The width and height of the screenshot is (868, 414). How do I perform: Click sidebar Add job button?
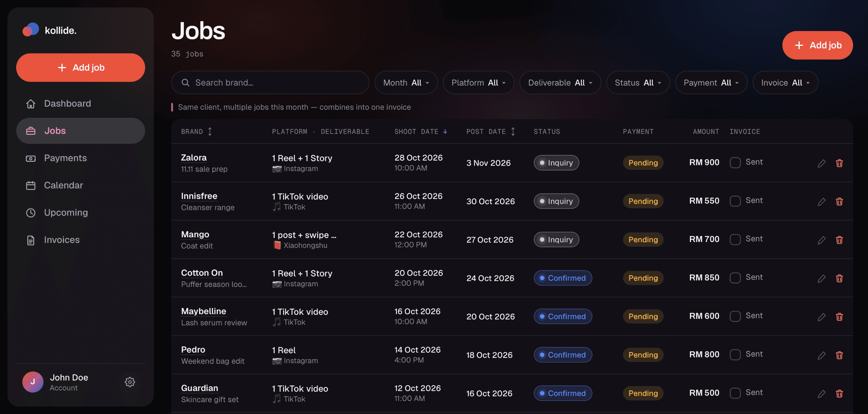point(81,67)
